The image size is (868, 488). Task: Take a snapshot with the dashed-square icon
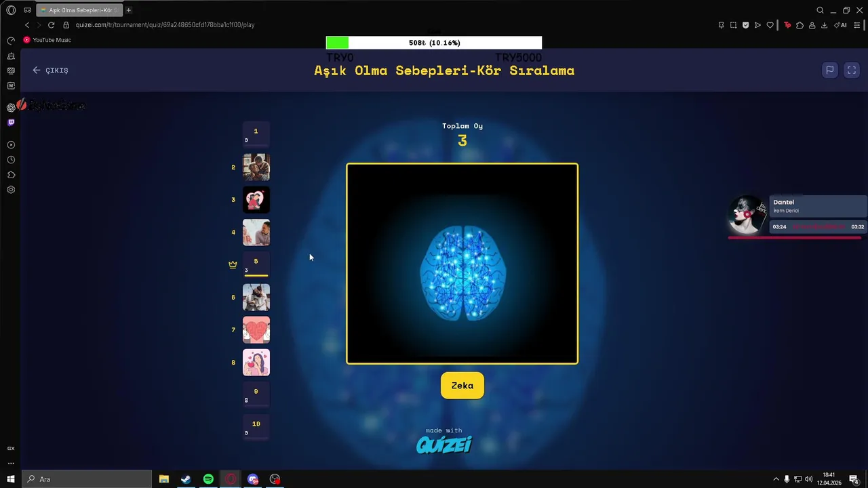click(733, 25)
